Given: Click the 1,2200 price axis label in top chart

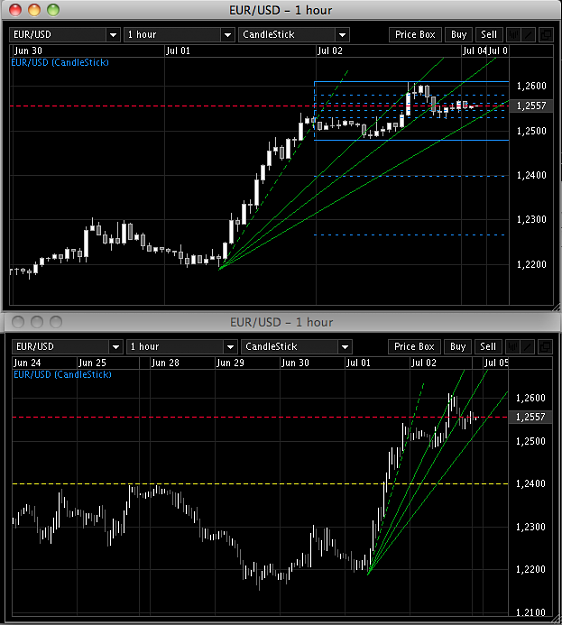Looking at the screenshot, I should click(x=532, y=265).
